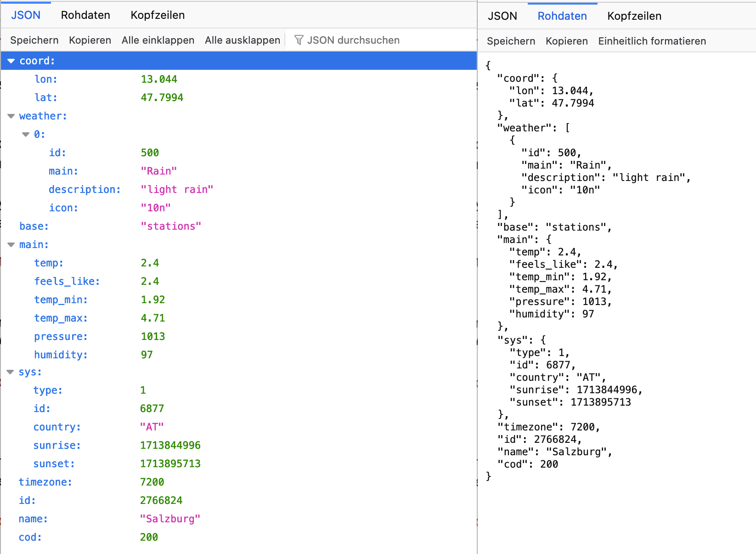
Task: Click Kopieren in right panel toolbar
Action: 567,41
